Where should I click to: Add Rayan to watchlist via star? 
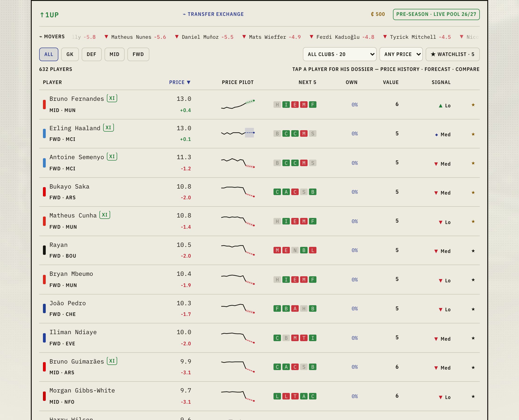473,251
